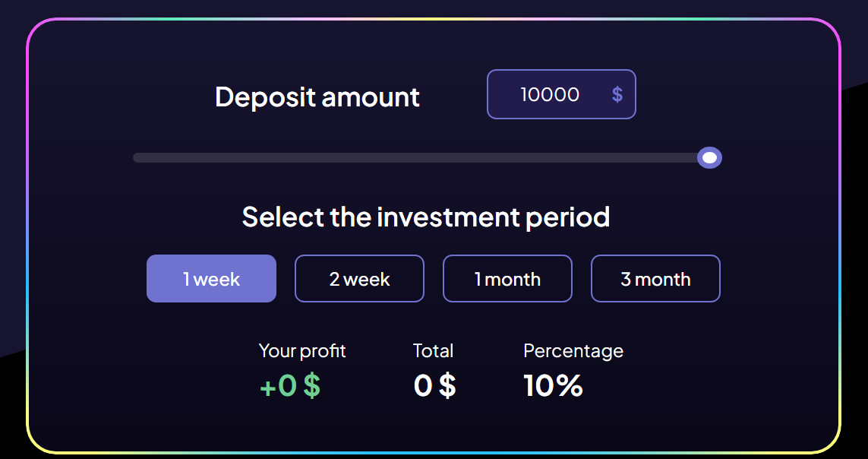The height and width of the screenshot is (459, 868).
Task: Click the "Percentage" label
Action: tap(573, 351)
